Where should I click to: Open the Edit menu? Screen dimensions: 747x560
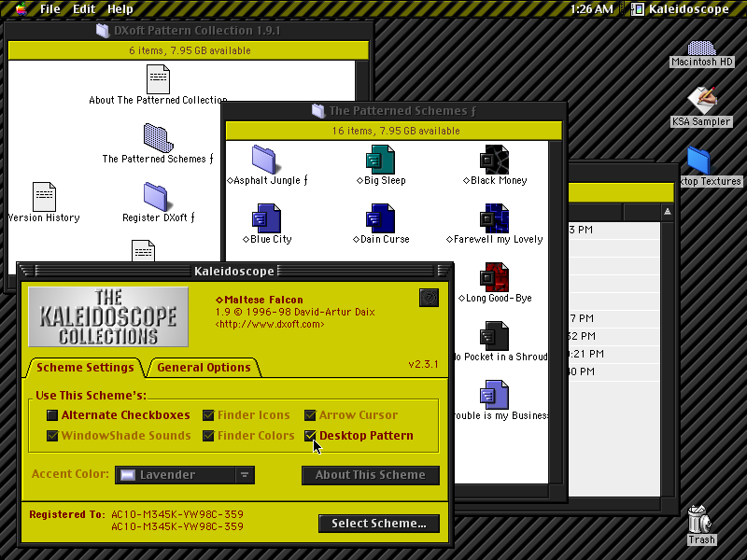tap(84, 8)
